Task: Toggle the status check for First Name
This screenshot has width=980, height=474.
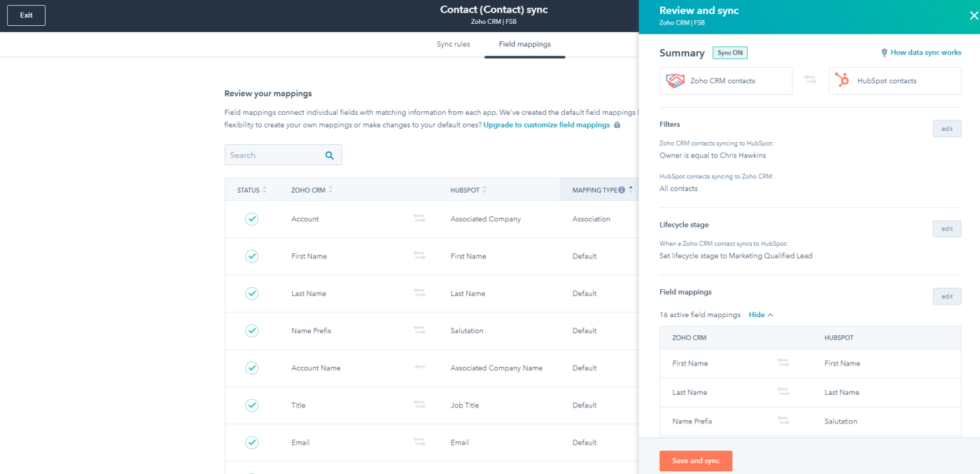Action: tap(252, 256)
